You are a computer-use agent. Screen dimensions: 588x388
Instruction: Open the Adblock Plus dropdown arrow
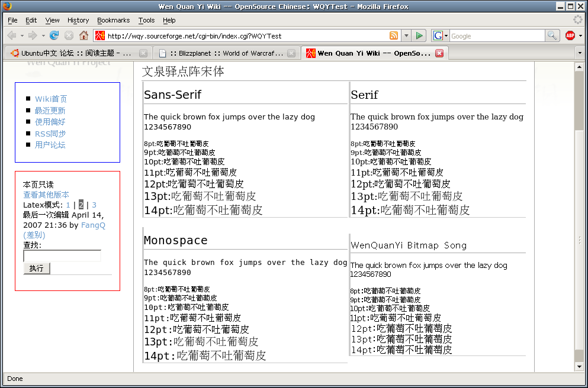[580, 36]
